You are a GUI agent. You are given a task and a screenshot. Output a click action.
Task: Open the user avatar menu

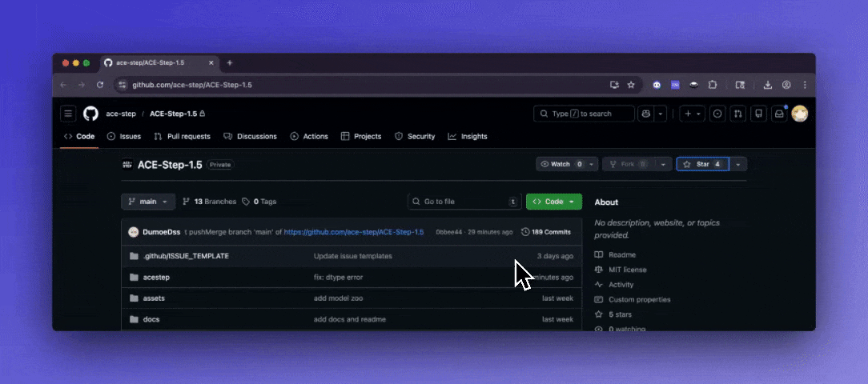coord(799,114)
